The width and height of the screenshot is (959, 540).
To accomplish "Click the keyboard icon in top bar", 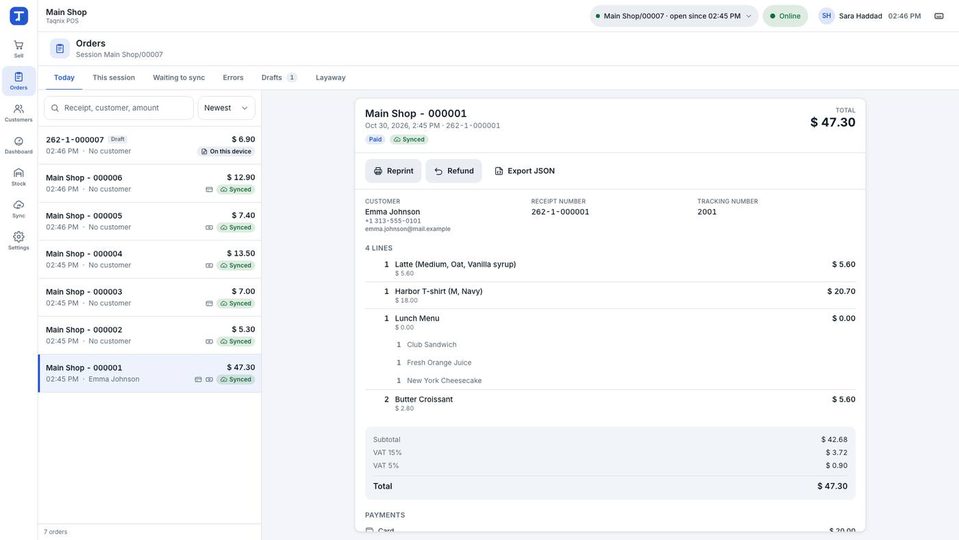I will point(939,16).
